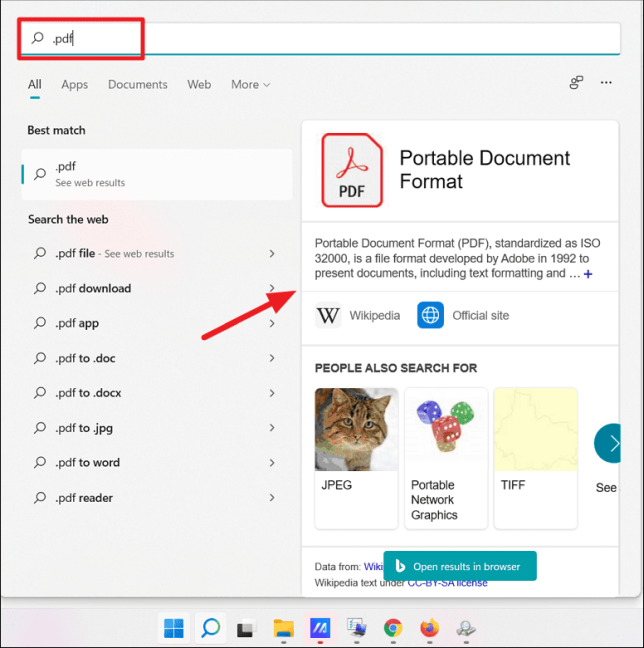Switch to the Documents tab
Image resolution: width=644 pixels, height=648 pixels.
point(138,84)
